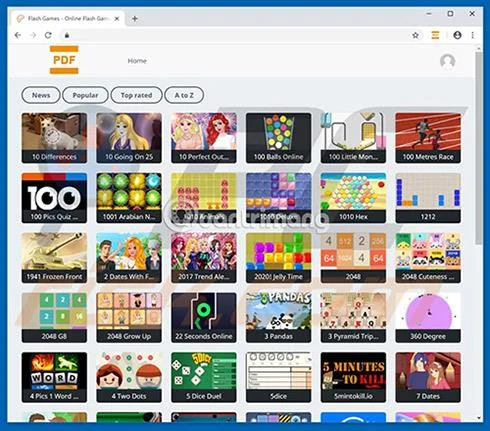
Task: Open the 10 Going On 25 game
Action: [x=129, y=138]
